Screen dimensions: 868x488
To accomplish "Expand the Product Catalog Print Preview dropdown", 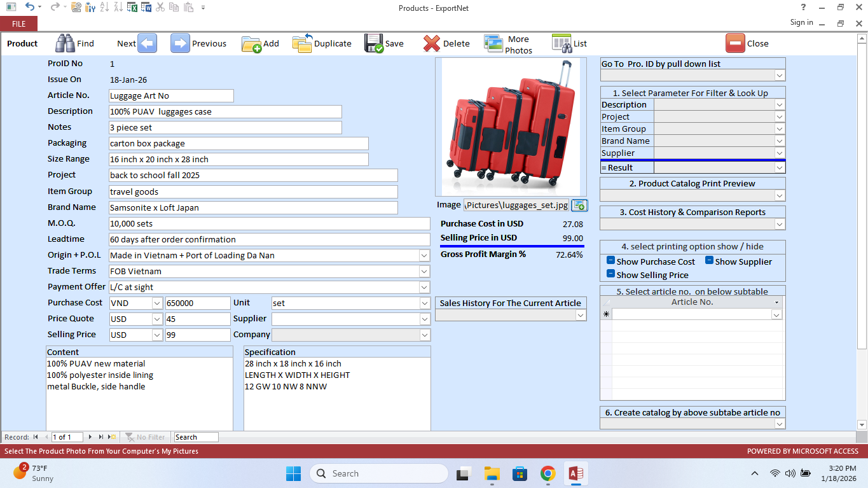I will [779, 195].
